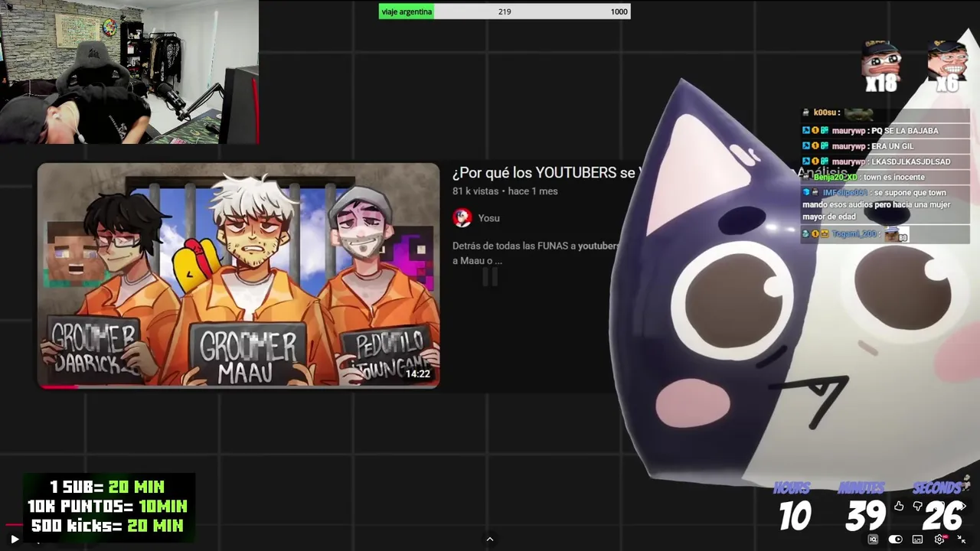The height and width of the screenshot is (551, 980).
Task: Exit fullscreen with the collapse arrows
Action: (962, 540)
